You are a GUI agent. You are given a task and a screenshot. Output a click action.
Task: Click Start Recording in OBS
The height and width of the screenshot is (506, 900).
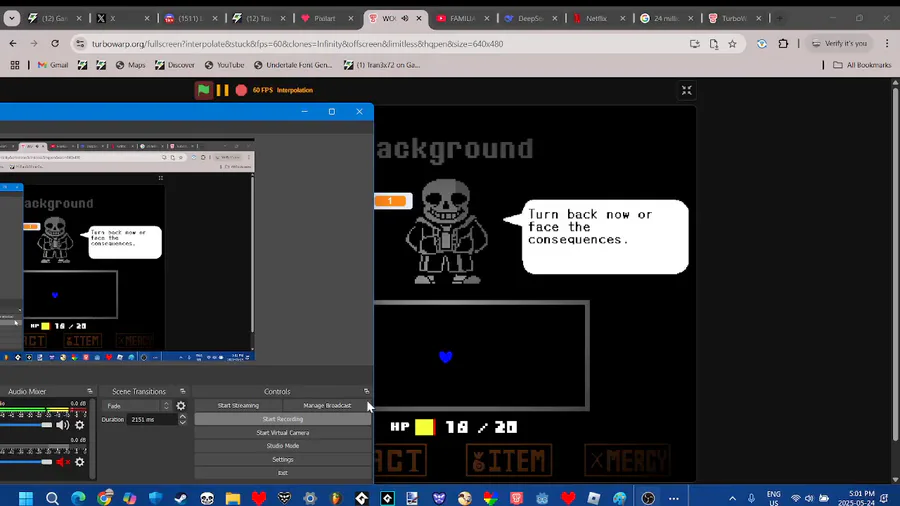coord(282,419)
